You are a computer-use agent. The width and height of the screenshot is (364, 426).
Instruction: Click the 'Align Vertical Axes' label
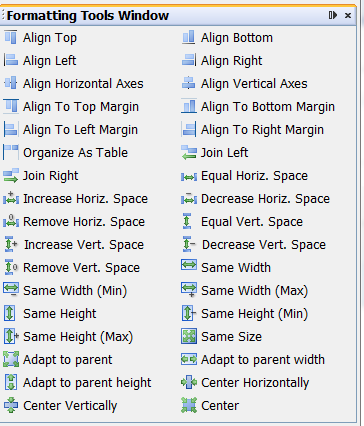click(254, 84)
